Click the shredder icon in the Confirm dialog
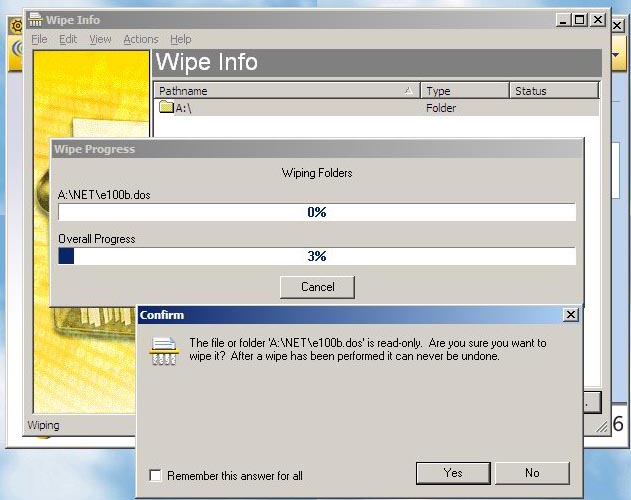Image resolution: width=631 pixels, height=500 pixels. [164, 351]
